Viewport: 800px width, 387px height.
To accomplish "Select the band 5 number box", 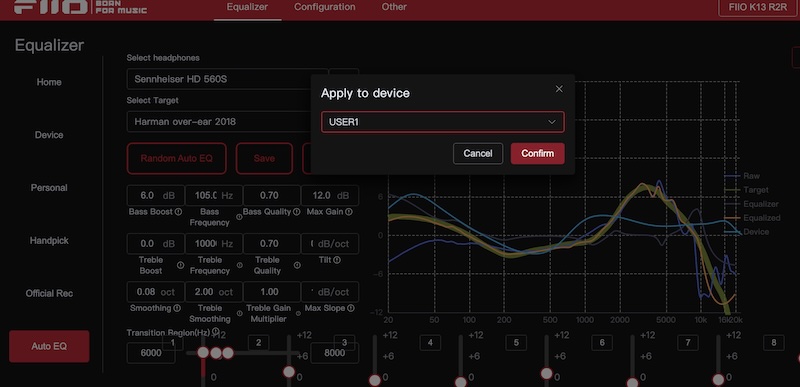I will tap(516, 343).
